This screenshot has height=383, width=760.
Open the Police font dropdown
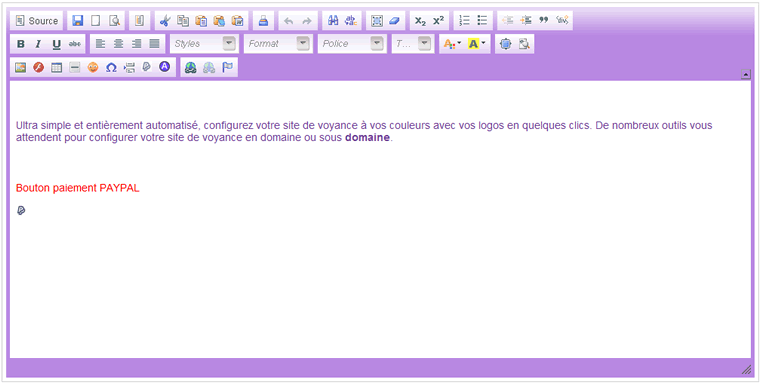pos(352,44)
